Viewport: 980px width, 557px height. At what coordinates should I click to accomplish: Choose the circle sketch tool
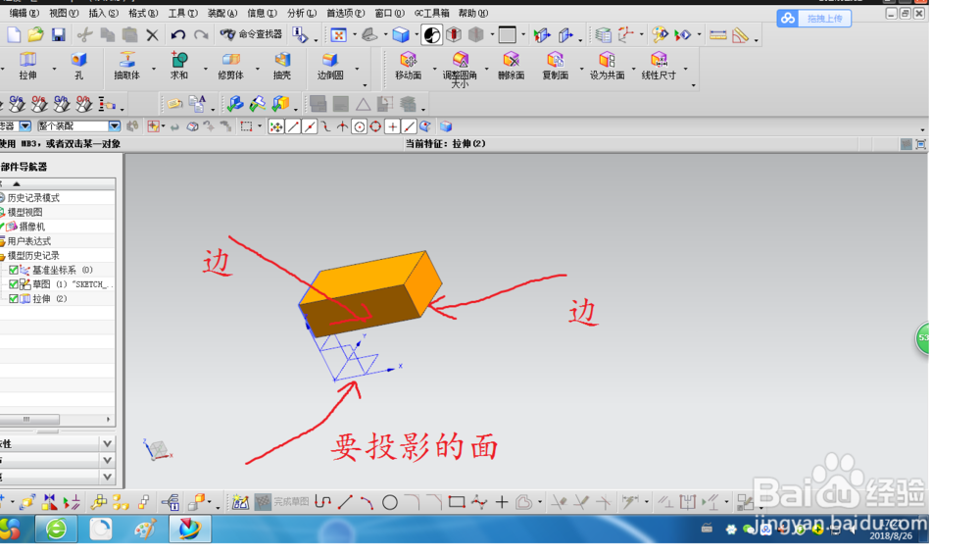389,502
